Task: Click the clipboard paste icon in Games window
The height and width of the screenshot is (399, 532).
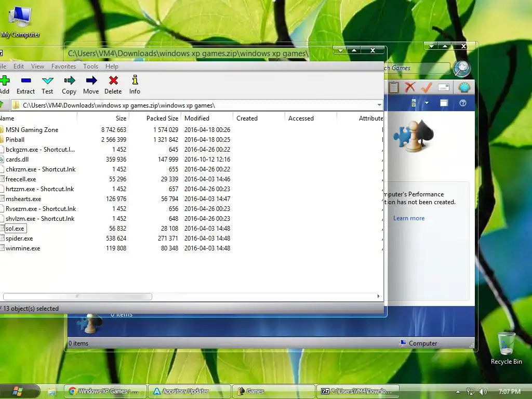Action: (x=394, y=87)
